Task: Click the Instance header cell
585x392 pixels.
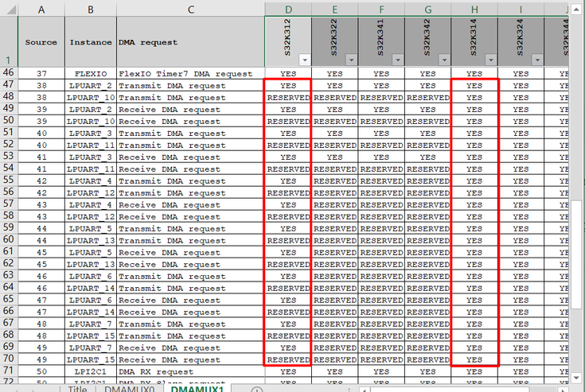Action: 91,41
